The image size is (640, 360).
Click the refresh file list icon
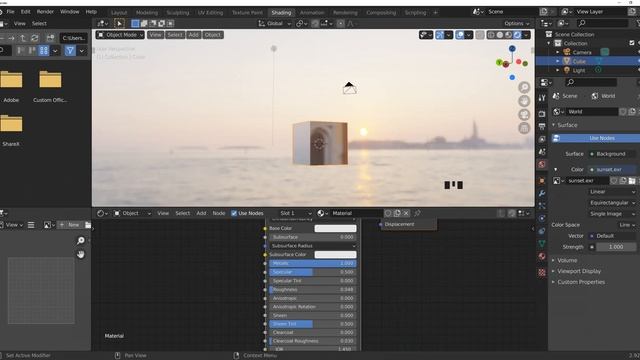(x=35, y=38)
